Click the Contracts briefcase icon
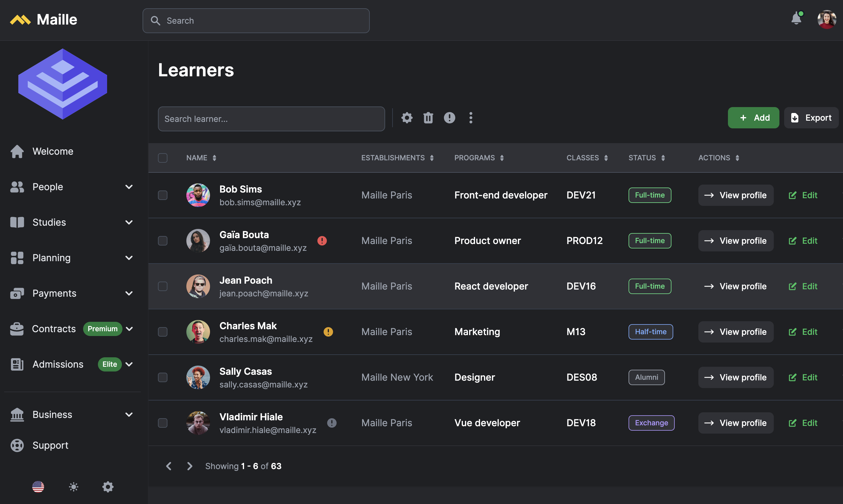The width and height of the screenshot is (843, 504). coord(17,329)
